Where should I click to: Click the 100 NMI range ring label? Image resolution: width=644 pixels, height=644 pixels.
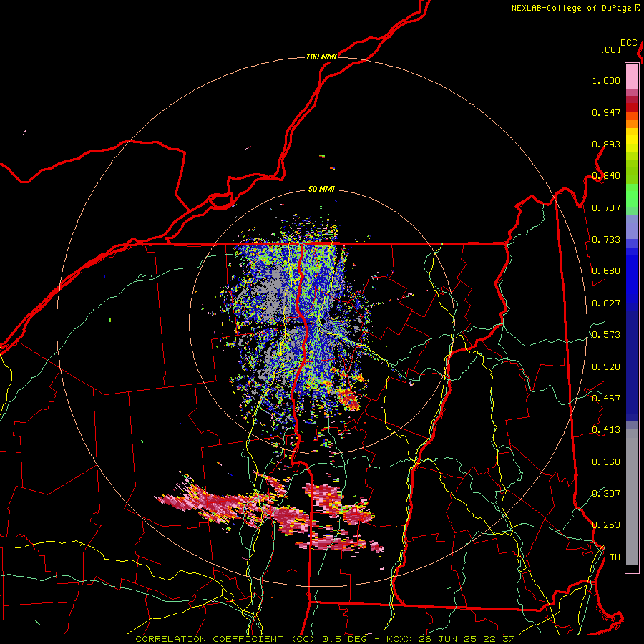[321, 57]
